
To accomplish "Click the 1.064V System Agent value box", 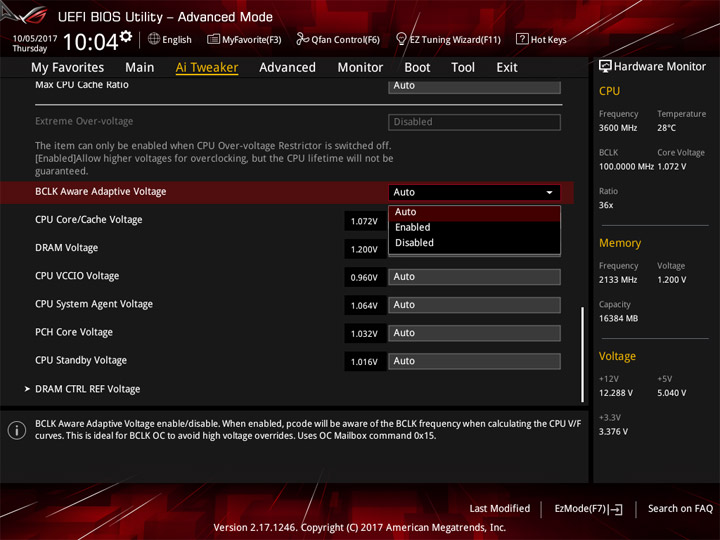I will pyautogui.click(x=365, y=305).
